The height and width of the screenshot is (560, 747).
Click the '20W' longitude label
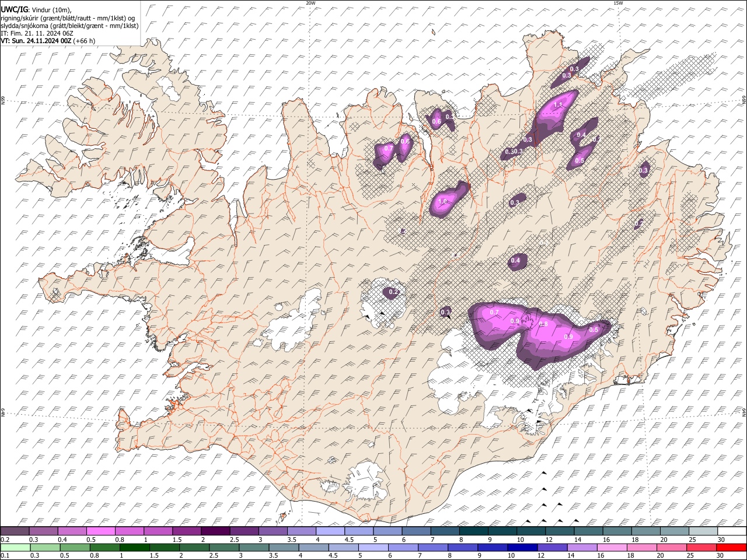[x=310, y=3]
